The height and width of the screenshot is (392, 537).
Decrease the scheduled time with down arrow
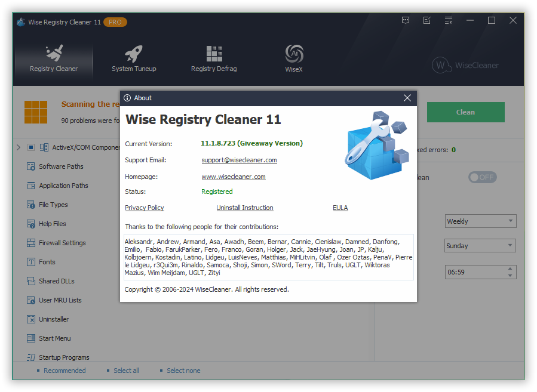(510, 276)
